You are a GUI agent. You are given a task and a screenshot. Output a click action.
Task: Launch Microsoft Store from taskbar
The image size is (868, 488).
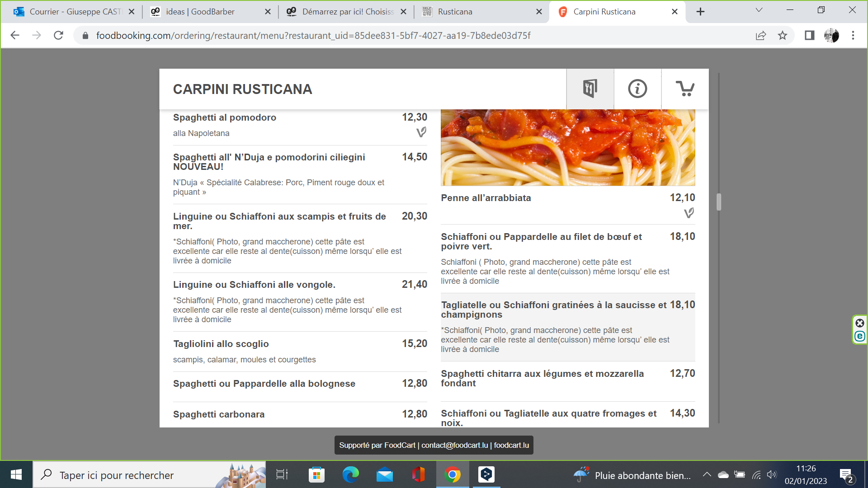coord(316,474)
